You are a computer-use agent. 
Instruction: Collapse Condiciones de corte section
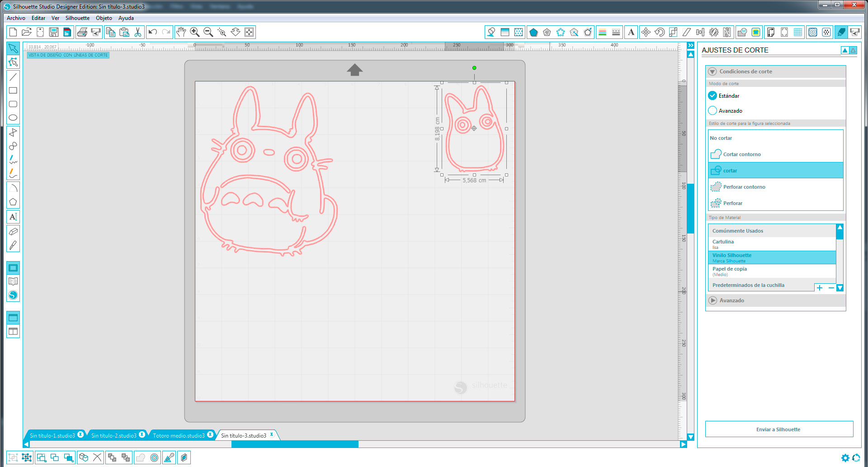[712, 71]
